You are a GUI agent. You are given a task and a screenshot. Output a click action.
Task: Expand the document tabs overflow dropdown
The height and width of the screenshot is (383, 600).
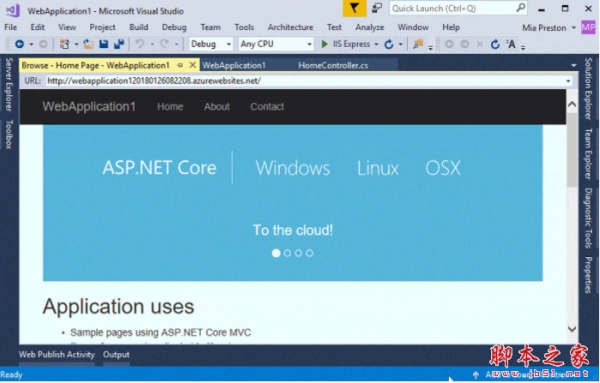[574, 65]
